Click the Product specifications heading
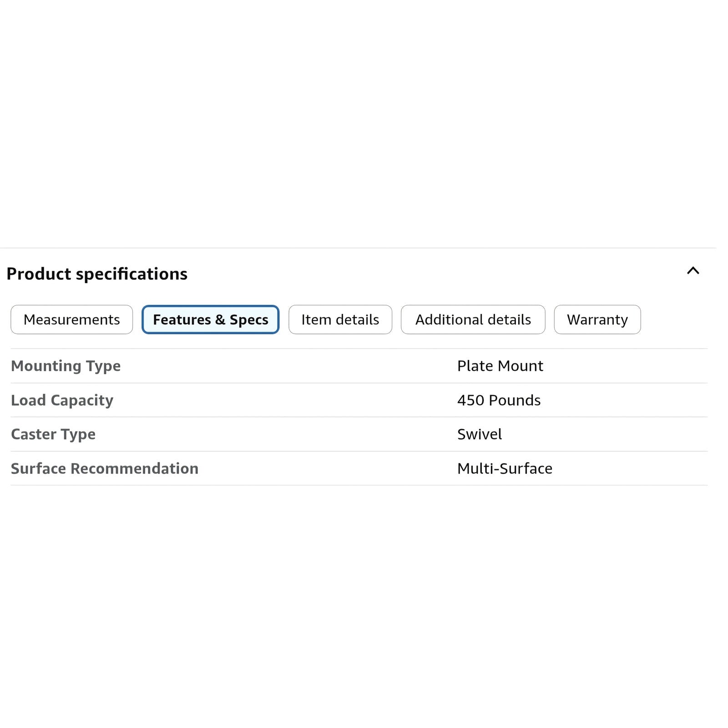Image resolution: width=728 pixels, height=728 pixels. pos(97,274)
